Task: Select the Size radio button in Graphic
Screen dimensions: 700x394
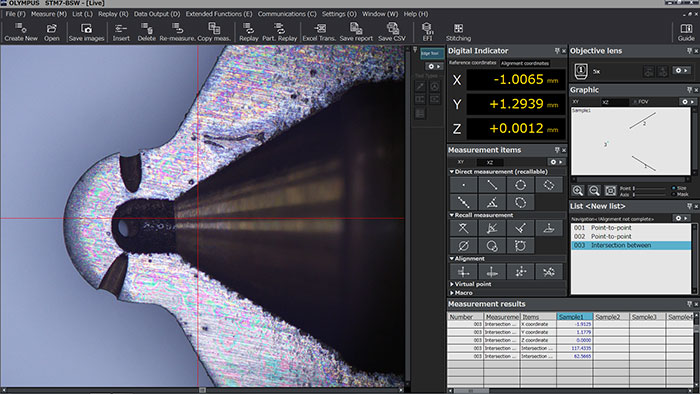Action: tap(674, 188)
